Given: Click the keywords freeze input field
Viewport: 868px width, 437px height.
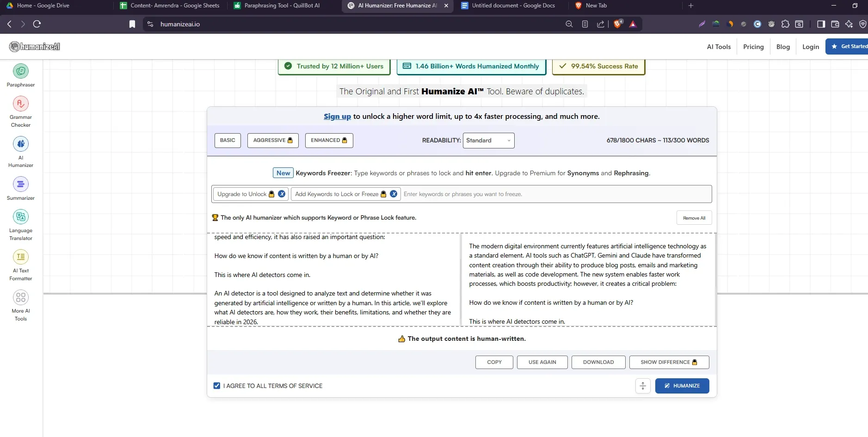Looking at the screenshot, I should 555,194.
